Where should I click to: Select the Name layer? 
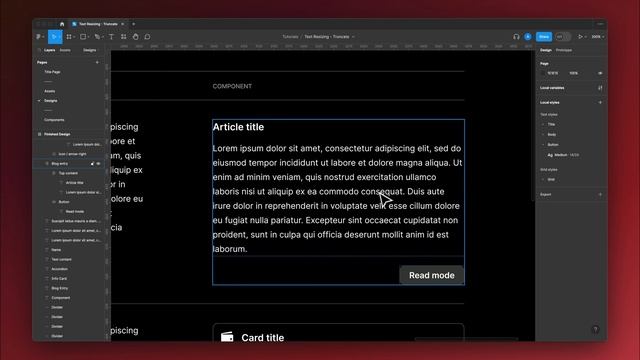[56, 250]
